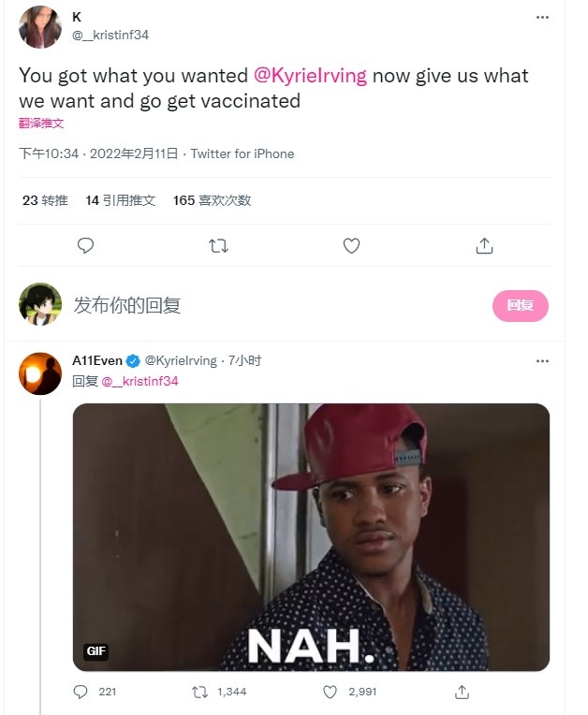Share K's main tweet
Viewport: 588px width, 715px height.
pos(484,245)
